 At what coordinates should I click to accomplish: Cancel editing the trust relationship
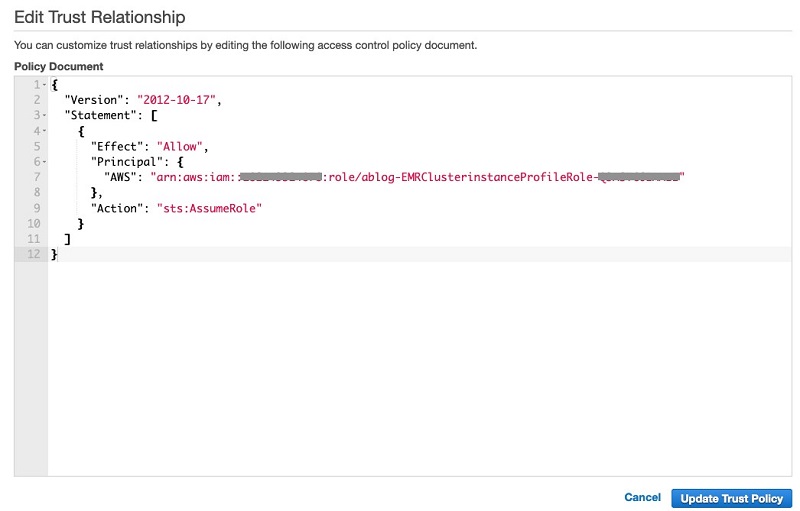pos(642,497)
